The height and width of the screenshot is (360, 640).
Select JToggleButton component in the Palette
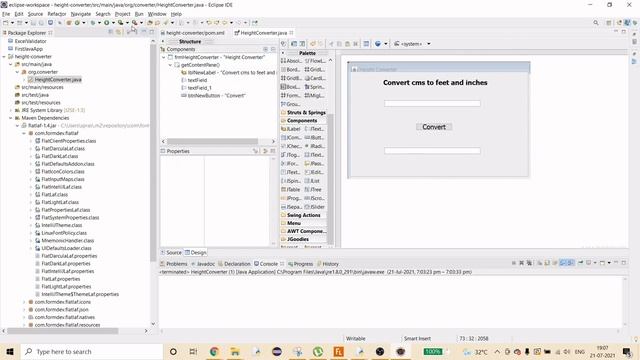point(291,155)
